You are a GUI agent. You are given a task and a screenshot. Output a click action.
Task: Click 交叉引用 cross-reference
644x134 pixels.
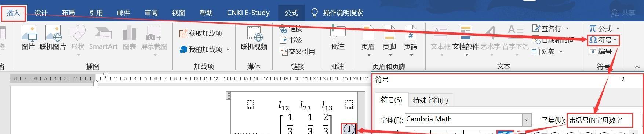[x=297, y=52]
